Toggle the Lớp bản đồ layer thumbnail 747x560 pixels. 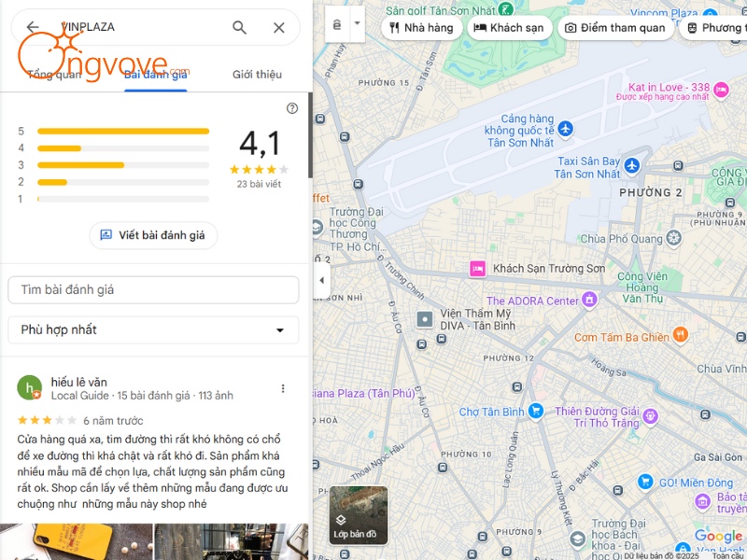pyautogui.click(x=359, y=515)
